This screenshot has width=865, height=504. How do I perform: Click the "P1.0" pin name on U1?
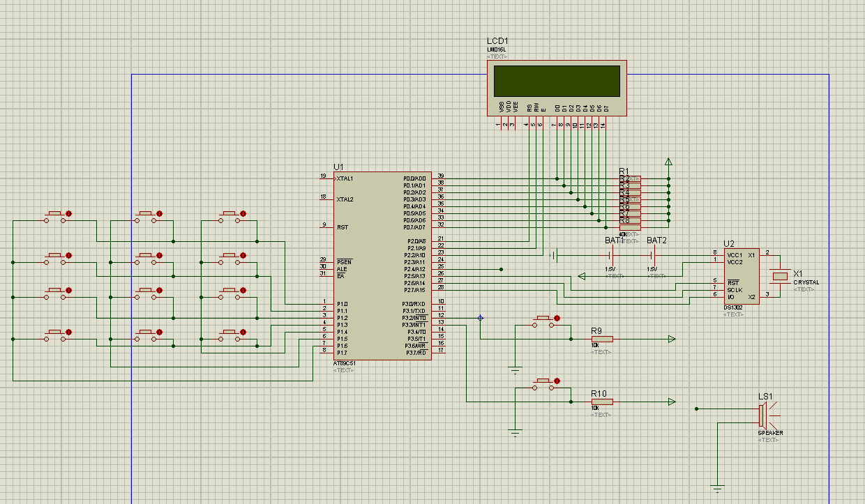[x=342, y=304]
